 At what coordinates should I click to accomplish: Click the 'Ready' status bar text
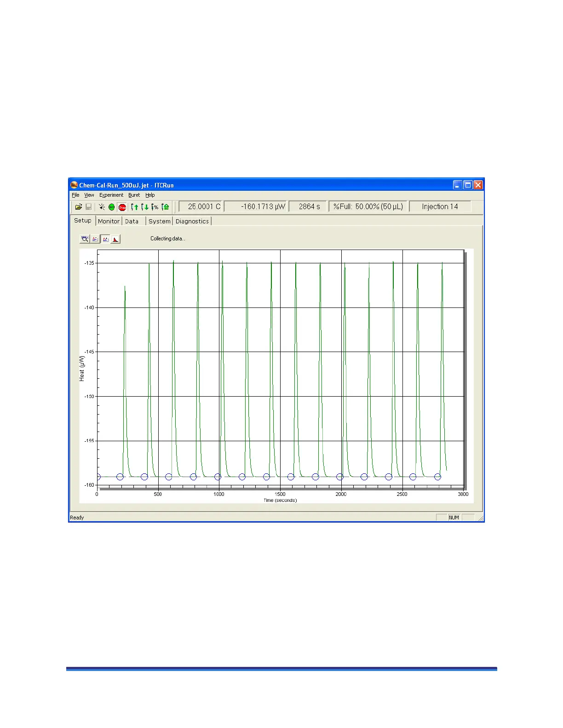click(x=77, y=518)
